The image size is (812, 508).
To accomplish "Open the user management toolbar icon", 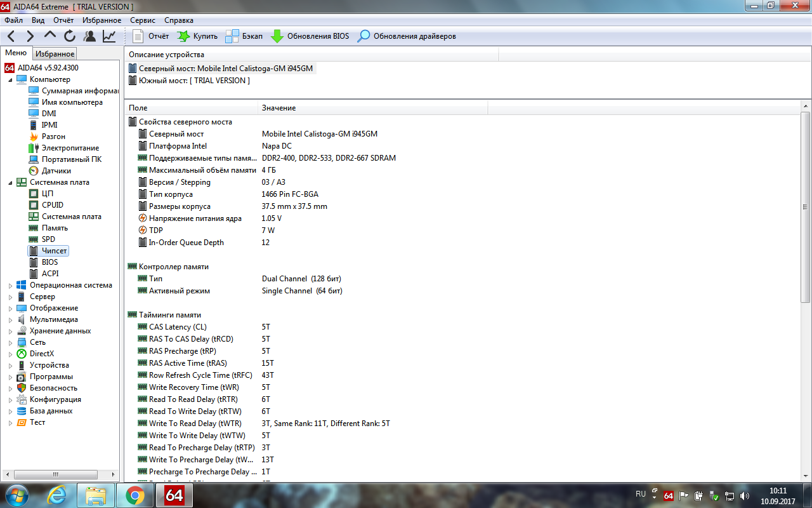I will [89, 36].
